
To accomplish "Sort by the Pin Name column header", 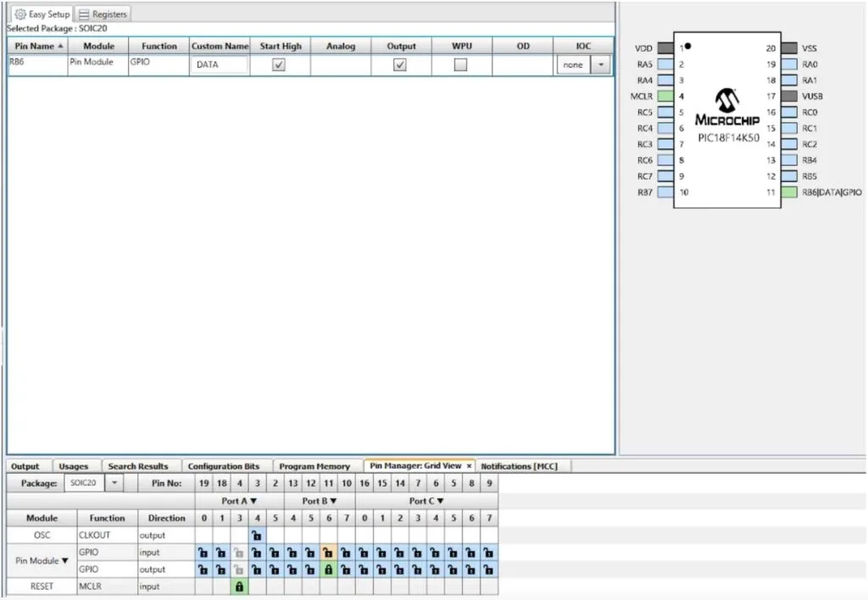I will point(35,46).
